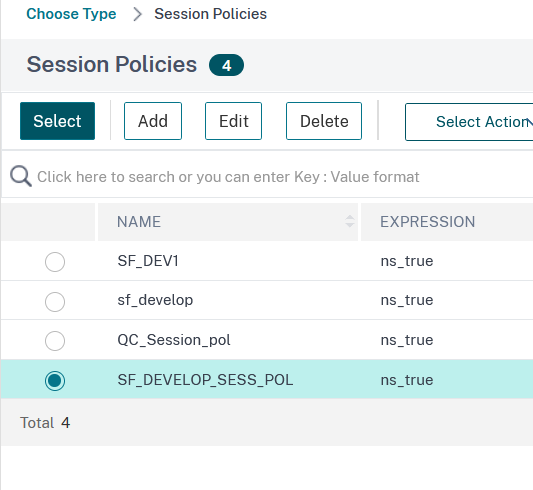This screenshot has height=490, width=533.
Task: Select the SF_DEV1 radio button
Action: point(55,262)
